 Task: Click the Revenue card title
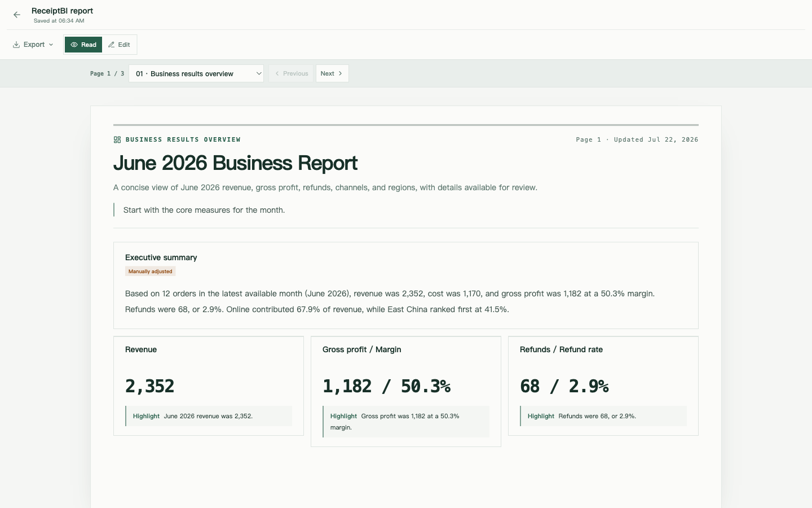141,349
